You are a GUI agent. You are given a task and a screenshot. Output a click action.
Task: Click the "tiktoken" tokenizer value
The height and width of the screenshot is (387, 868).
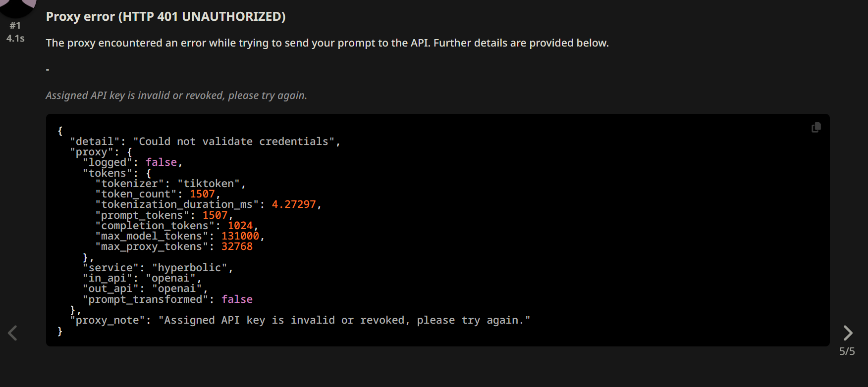[209, 184]
